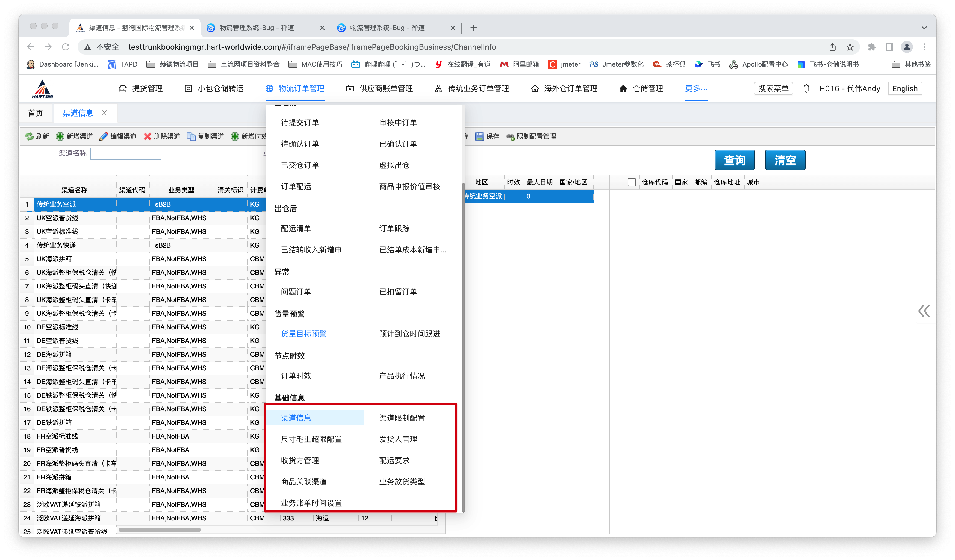Image resolution: width=955 pixels, height=560 pixels.
Task: Click the notification bell icon
Action: click(806, 89)
